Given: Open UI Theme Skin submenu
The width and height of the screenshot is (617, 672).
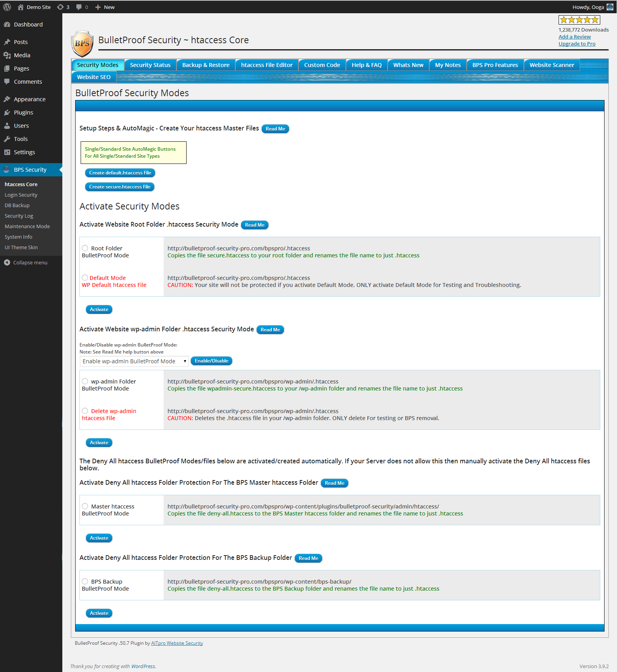Looking at the screenshot, I should [x=21, y=248].
